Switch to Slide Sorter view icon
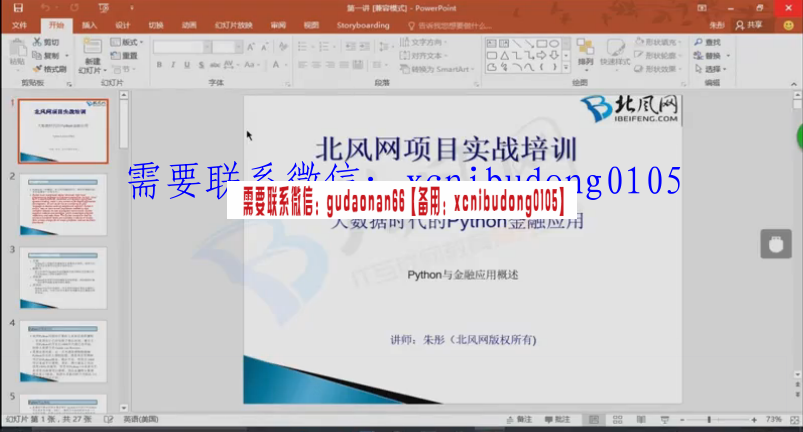The image size is (803, 432). pyautogui.click(x=618, y=420)
